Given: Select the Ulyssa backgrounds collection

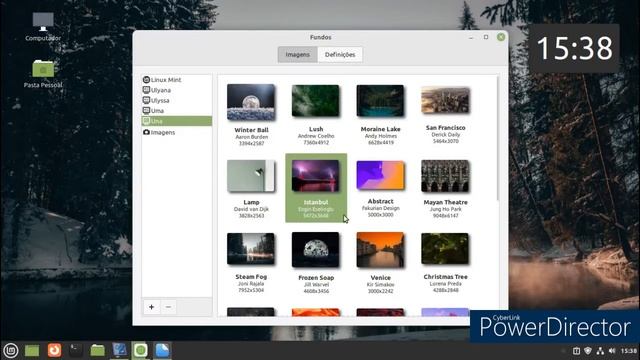Looking at the screenshot, I should point(176,100).
